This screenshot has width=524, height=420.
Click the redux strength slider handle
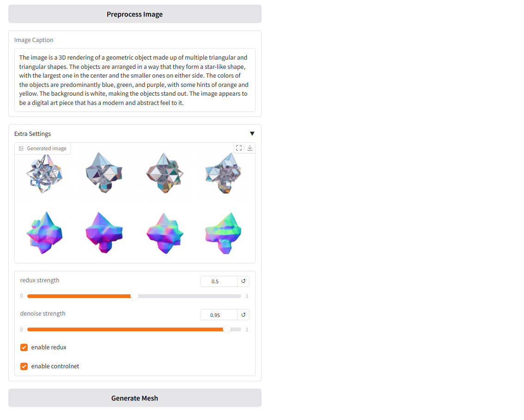pos(134,296)
